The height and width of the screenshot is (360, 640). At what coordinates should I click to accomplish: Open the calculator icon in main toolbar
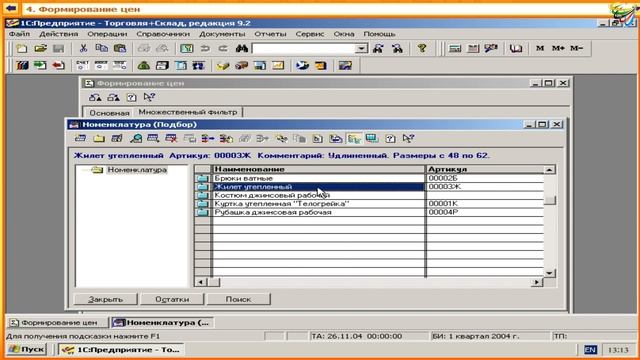[x=455, y=49]
